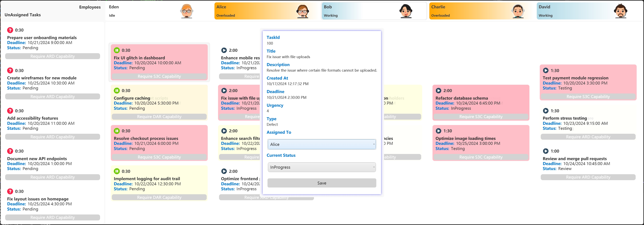Click Bob's avatar icon
This screenshot has width=644, height=225.
click(x=406, y=11)
